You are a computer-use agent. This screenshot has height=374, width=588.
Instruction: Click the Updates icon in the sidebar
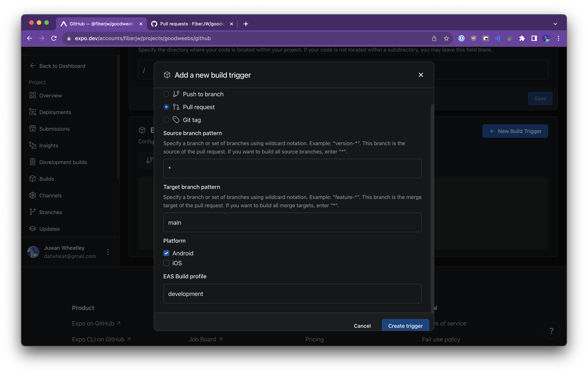(32, 229)
